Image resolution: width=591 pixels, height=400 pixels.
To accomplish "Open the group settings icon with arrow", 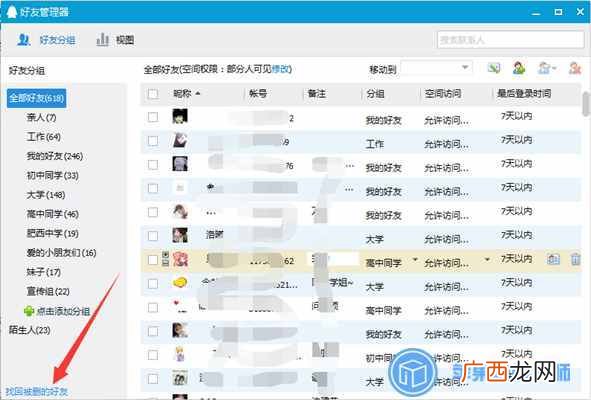I will click(x=546, y=69).
